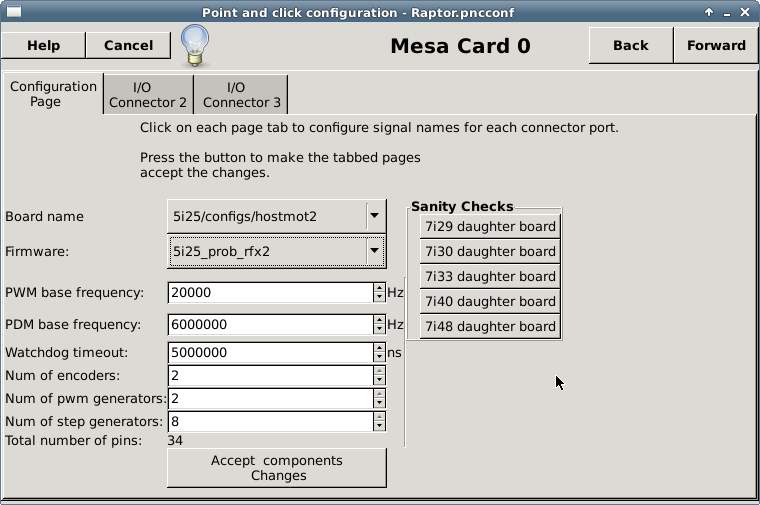Click the light bulb hint icon
This screenshot has height=505, width=760.
coord(195,46)
